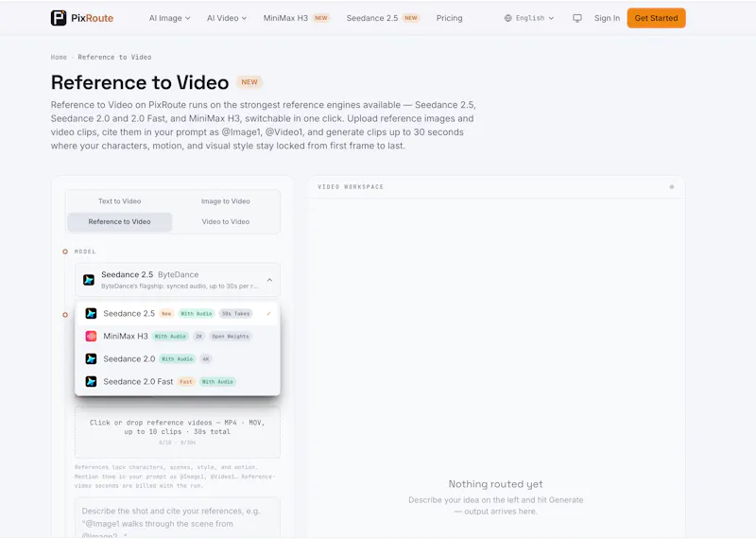The height and width of the screenshot is (539, 756).
Task: Click the model selector chevron arrow
Action: click(269, 280)
